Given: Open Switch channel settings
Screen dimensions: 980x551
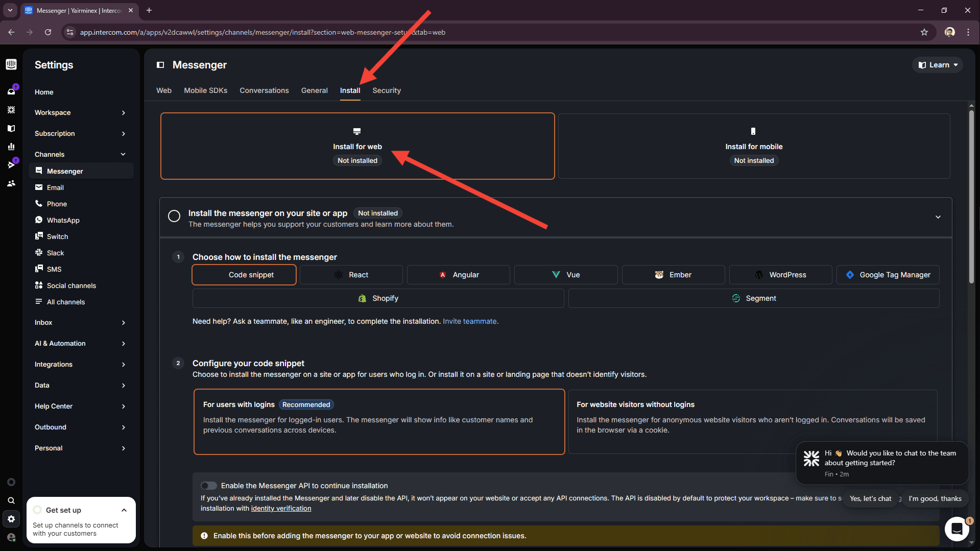Looking at the screenshot, I should 81,236.
